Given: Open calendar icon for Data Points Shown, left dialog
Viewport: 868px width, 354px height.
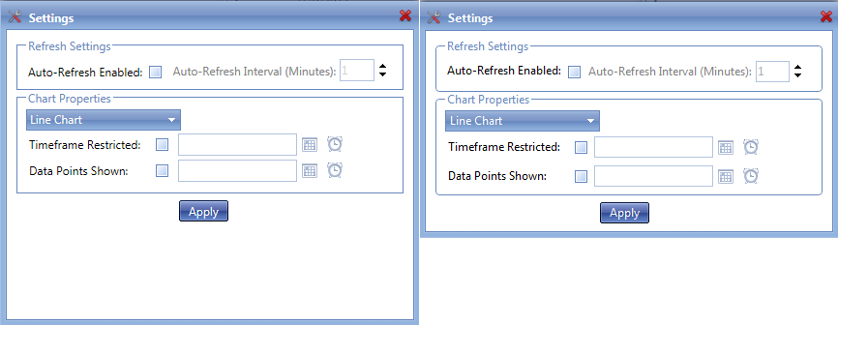Looking at the screenshot, I should (x=310, y=171).
